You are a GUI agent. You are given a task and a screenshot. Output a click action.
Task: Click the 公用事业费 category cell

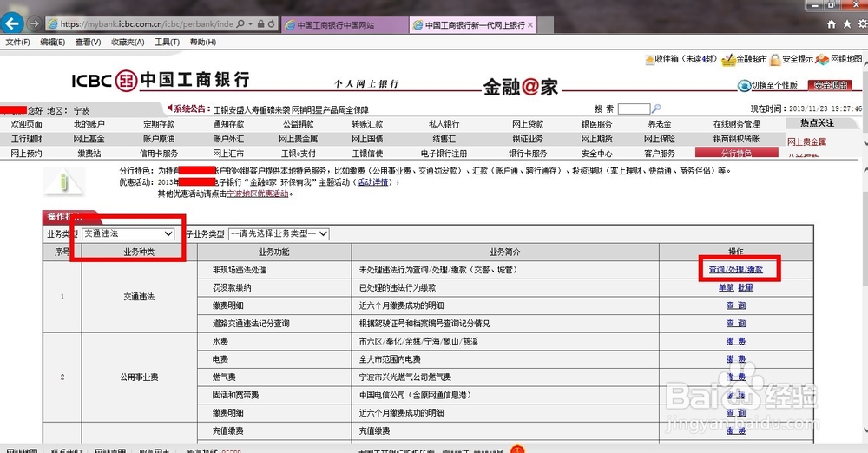[x=139, y=377]
